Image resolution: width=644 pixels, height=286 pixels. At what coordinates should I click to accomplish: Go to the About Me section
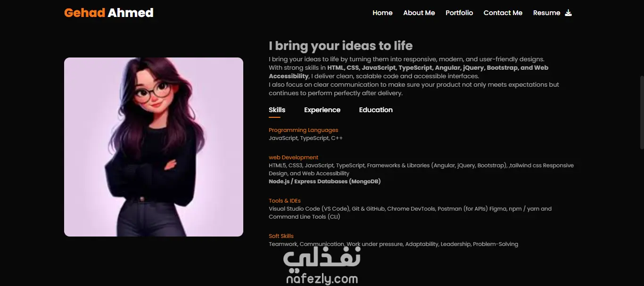419,13
